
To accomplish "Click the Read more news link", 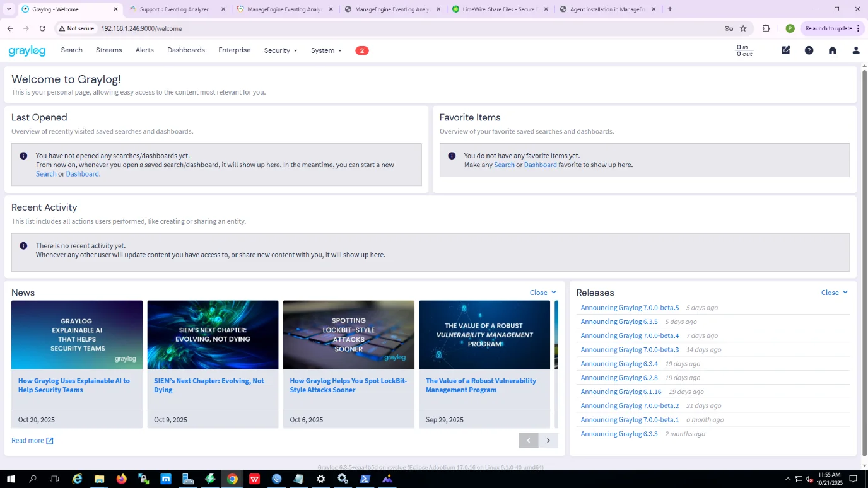I will click(x=28, y=441).
